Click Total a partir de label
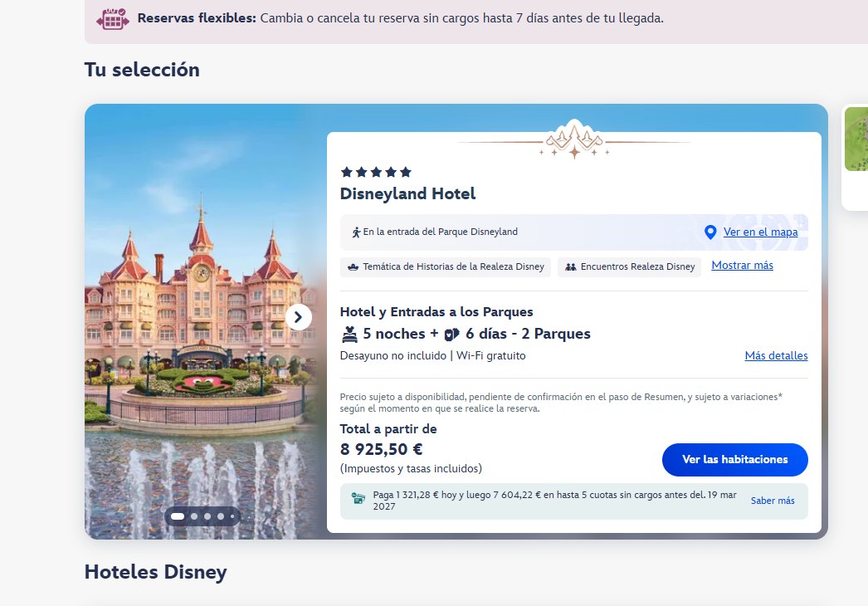868x606 pixels. pyautogui.click(x=388, y=429)
